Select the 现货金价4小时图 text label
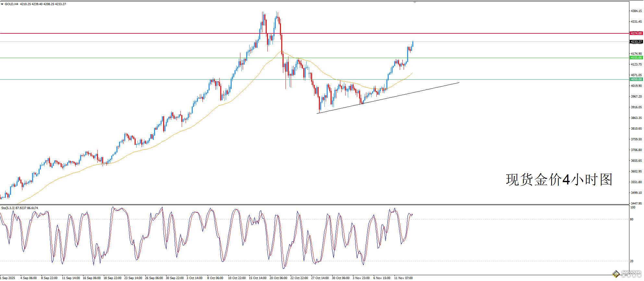 [x=559, y=180]
